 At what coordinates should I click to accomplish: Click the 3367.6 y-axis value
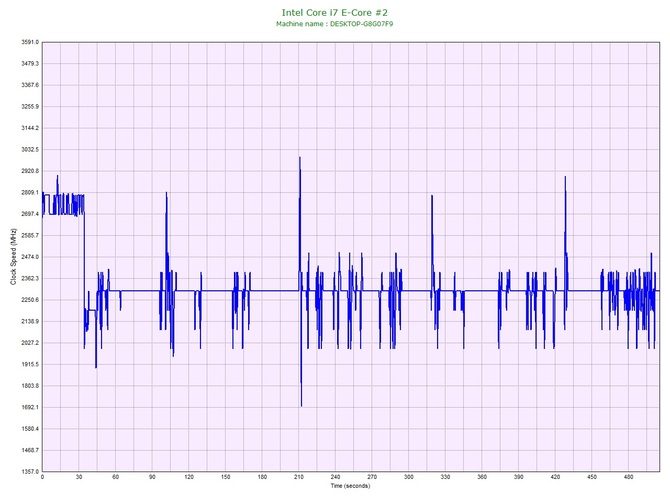(x=30, y=85)
